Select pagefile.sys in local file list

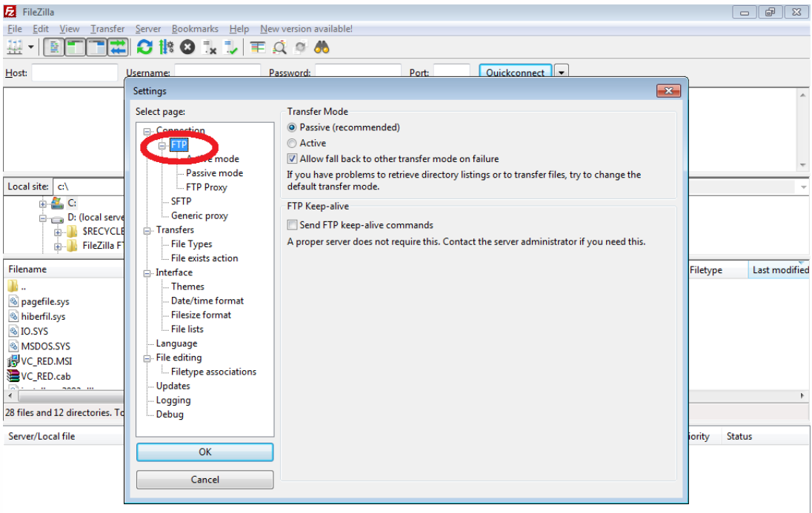tap(44, 302)
